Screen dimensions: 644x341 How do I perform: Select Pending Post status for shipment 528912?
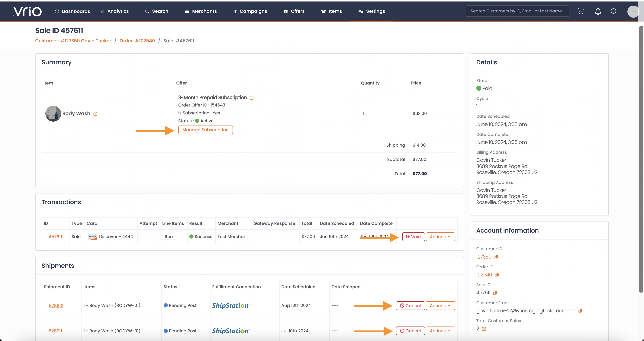180,305
